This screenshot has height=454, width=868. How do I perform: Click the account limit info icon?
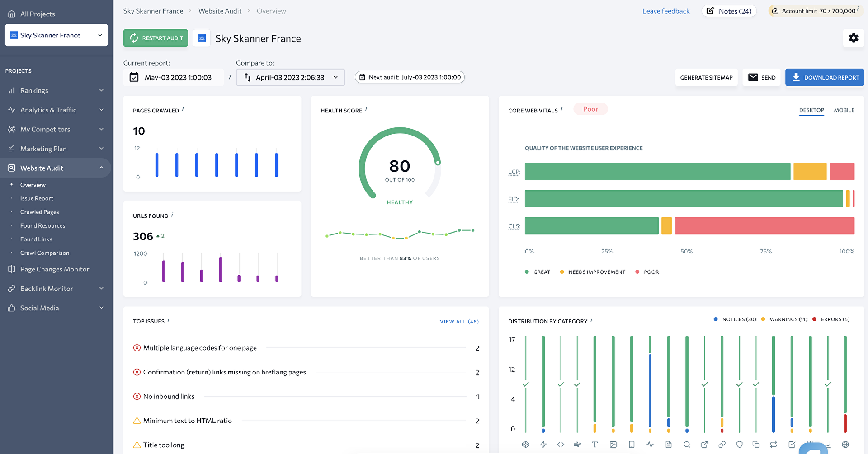coord(858,9)
